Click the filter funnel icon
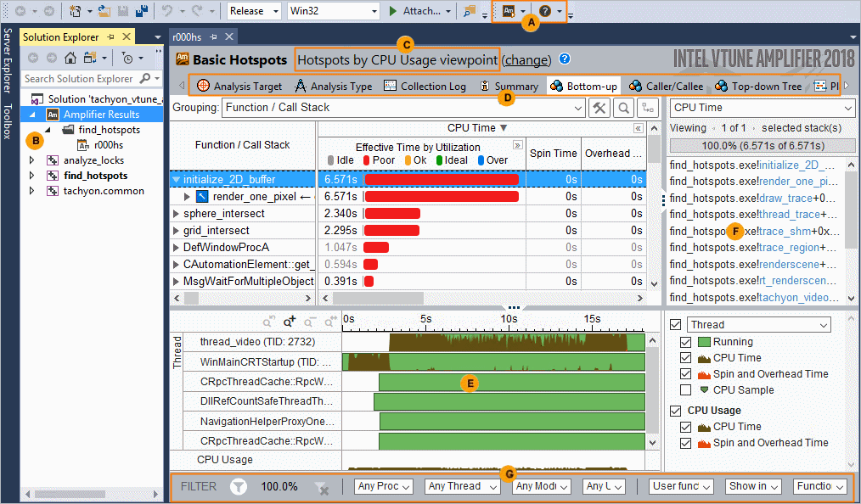Screen dimensions: 861x504 (239, 486)
